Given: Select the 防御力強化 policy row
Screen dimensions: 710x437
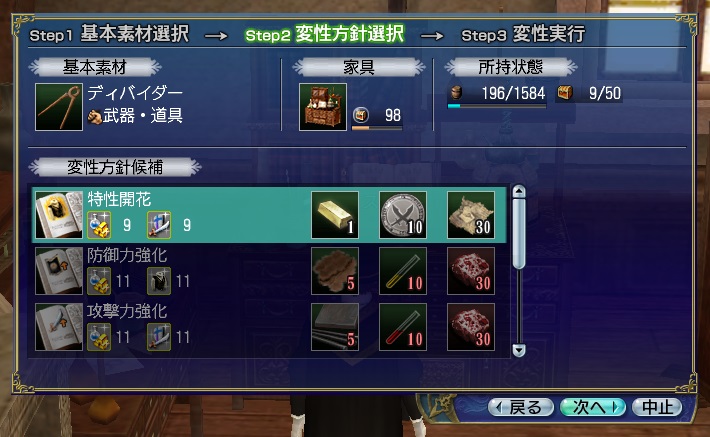Looking at the screenshot, I should 269,271.
